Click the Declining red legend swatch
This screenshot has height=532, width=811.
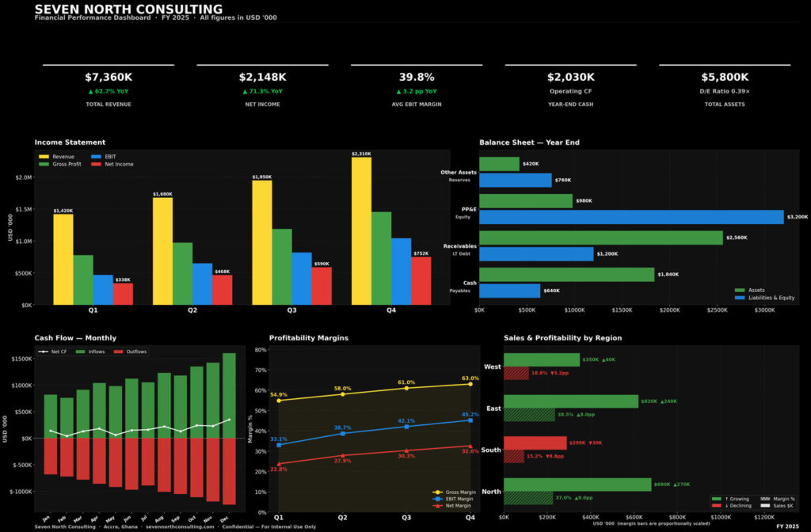718,505
